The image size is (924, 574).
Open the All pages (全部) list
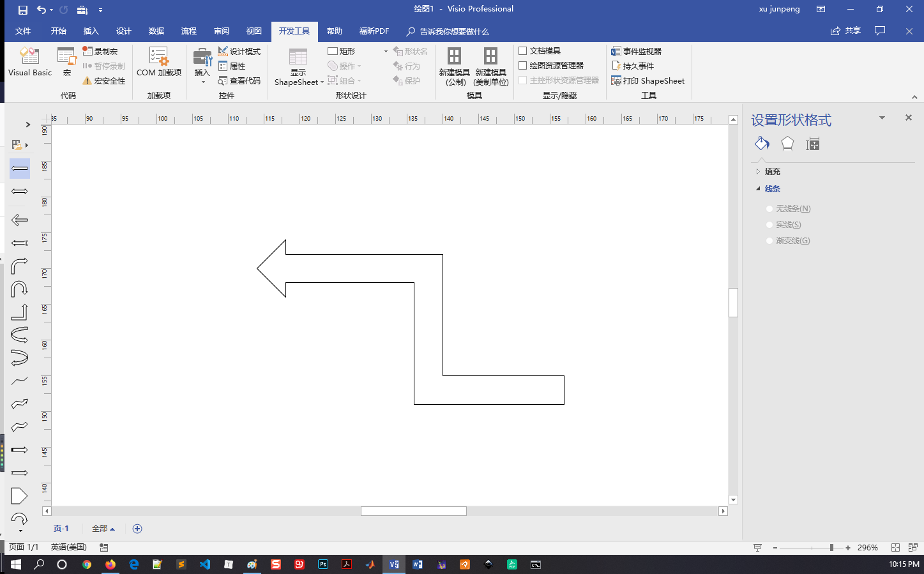pyautogui.click(x=103, y=529)
